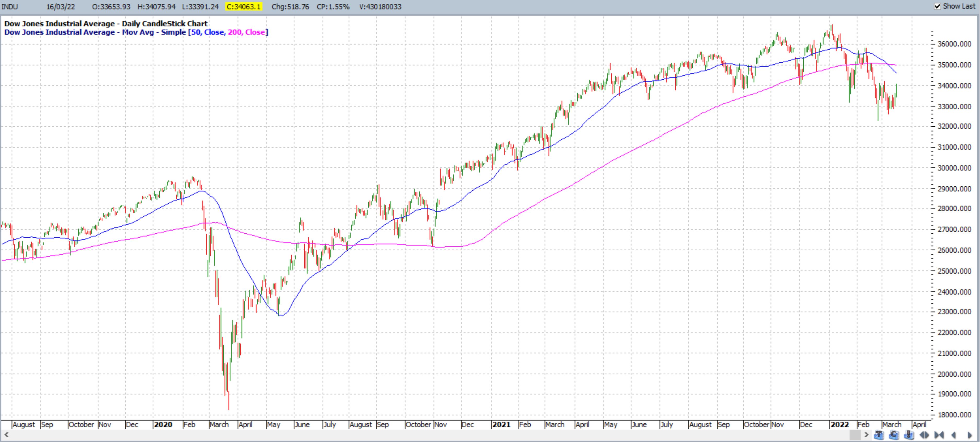980x442 pixels.
Task: Toggle the Show Last checkbox
Action: 937,7
